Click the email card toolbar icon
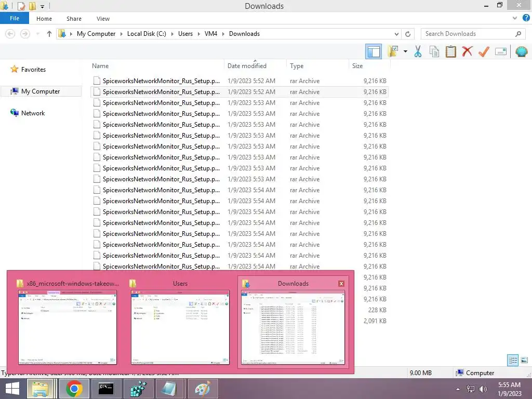The height and width of the screenshot is (399, 532). tap(500, 51)
